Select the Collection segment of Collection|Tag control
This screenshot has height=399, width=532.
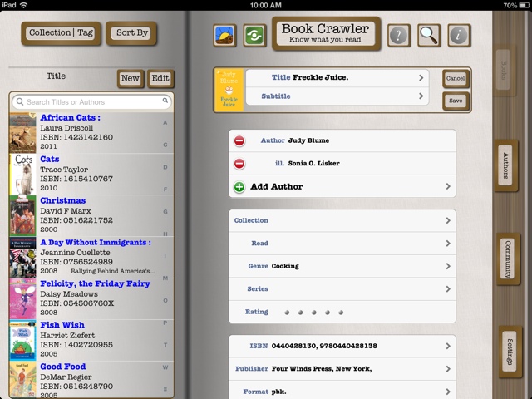[50, 33]
